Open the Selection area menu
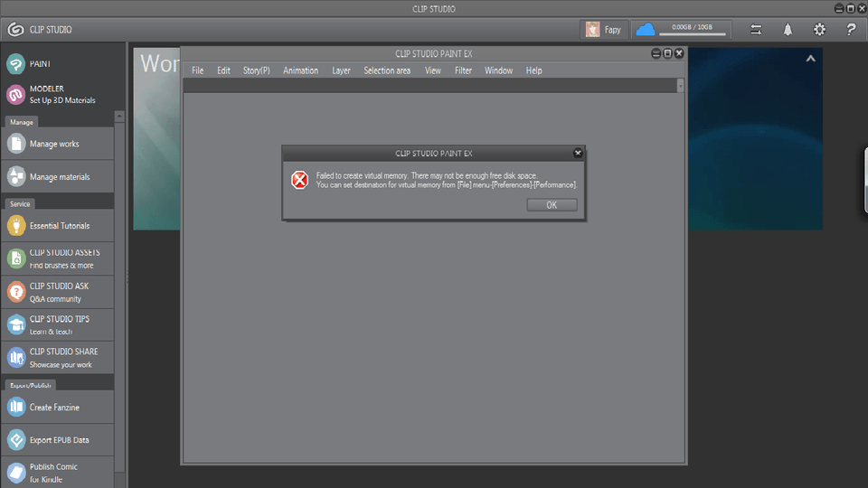Screen dimensions: 868x488 tap(387, 70)
